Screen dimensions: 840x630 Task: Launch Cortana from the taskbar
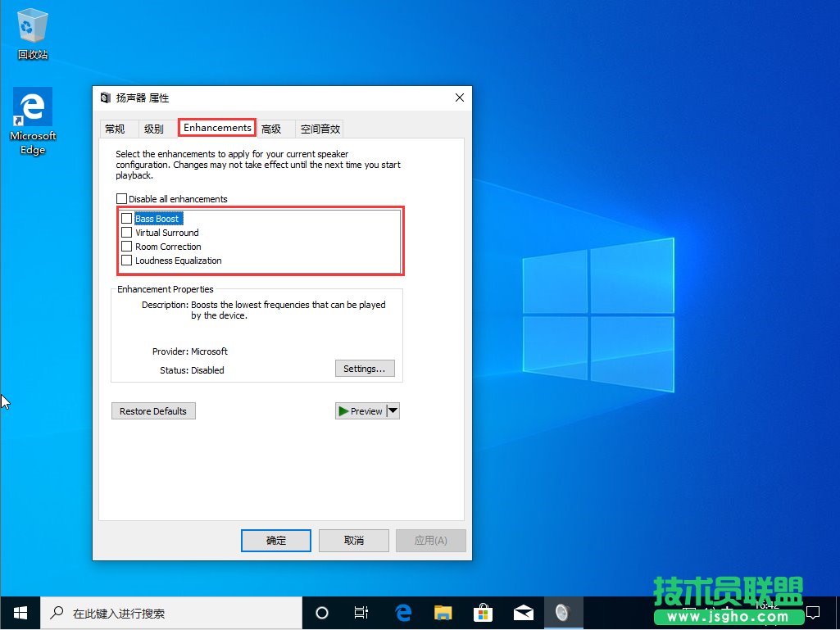coord(321,612)
